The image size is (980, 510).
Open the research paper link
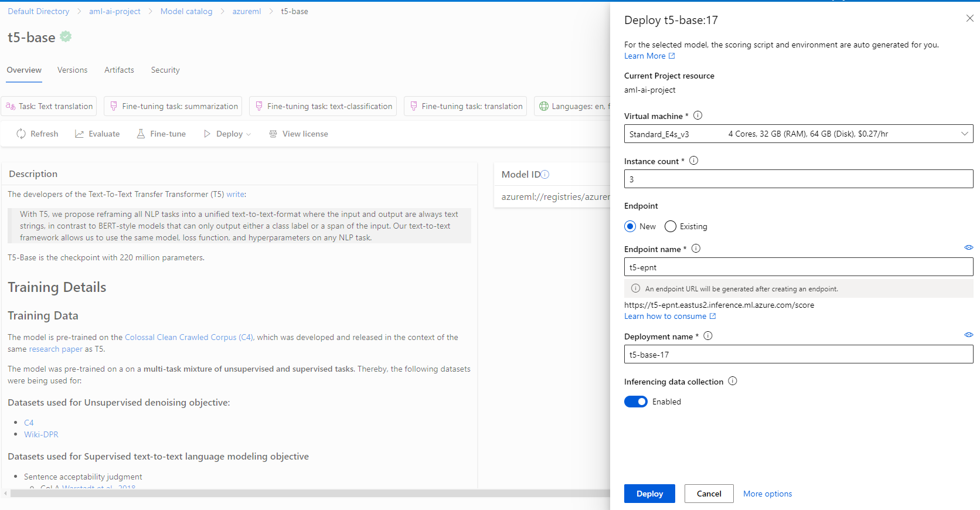(x=56, y=349)
